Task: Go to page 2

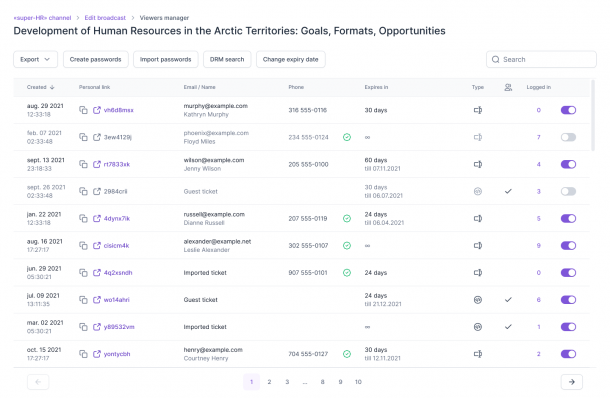Action: 269,382
